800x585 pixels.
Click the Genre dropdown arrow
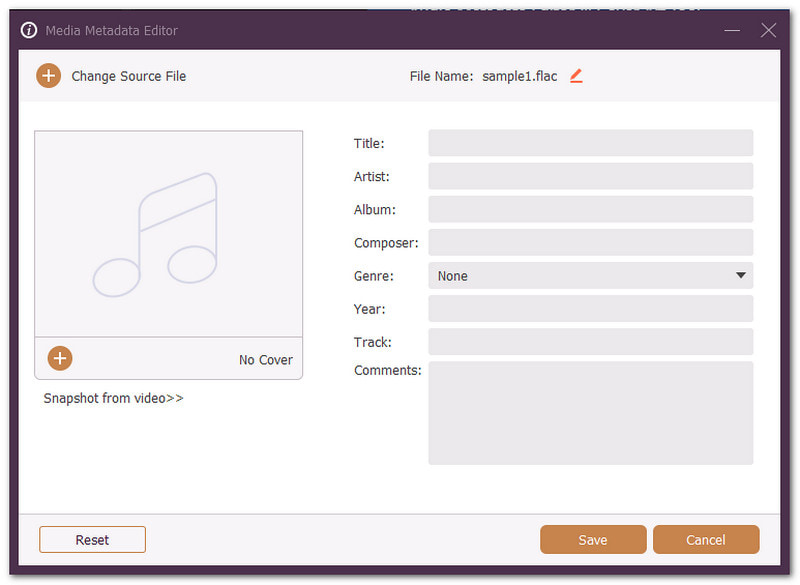pos(741,275)
